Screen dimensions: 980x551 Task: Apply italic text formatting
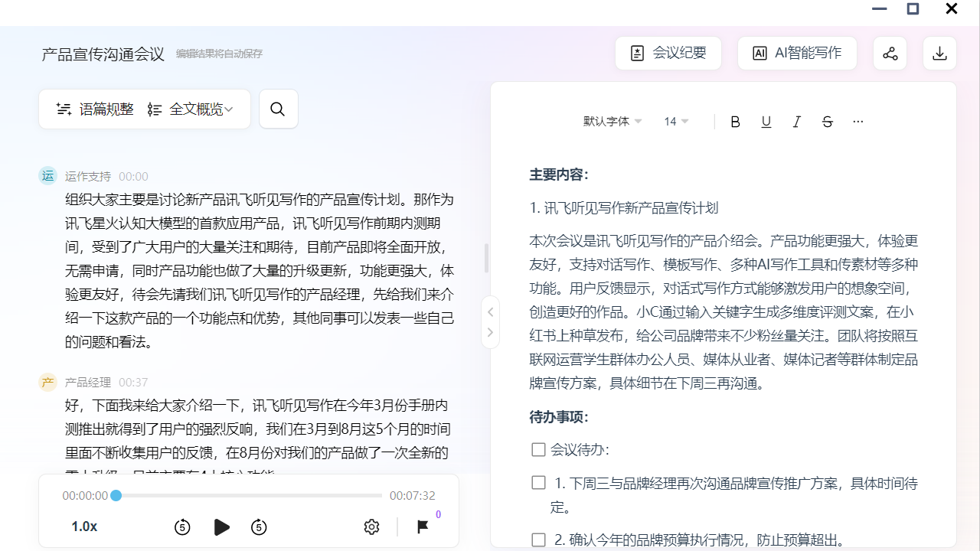[x=796, y=122]
